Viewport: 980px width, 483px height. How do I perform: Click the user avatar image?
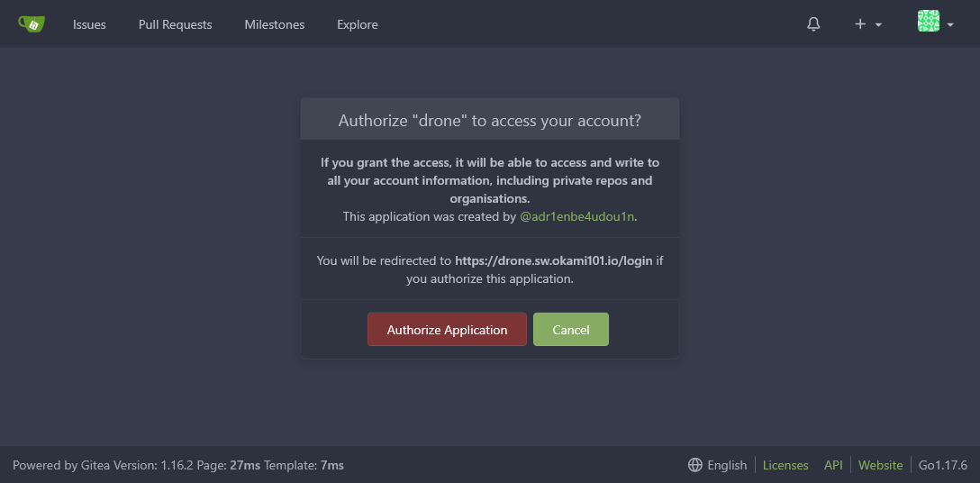[x=928, y=22]
